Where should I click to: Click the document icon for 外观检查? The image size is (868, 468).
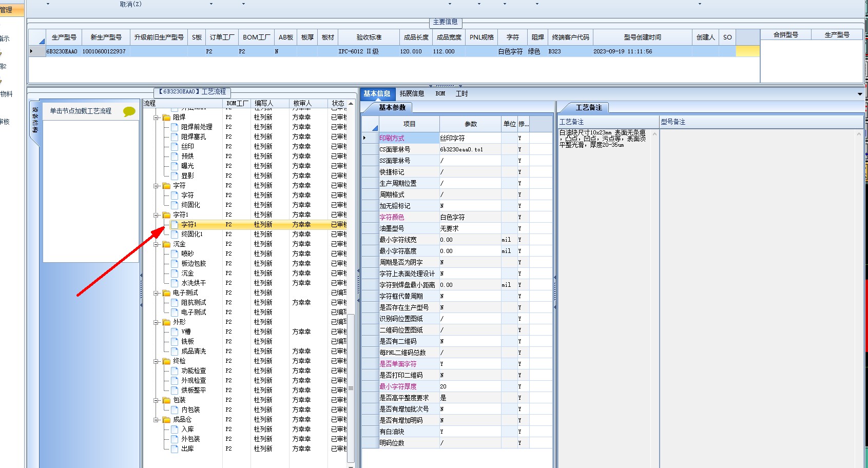pyautogui.click(x=175, y=380)
